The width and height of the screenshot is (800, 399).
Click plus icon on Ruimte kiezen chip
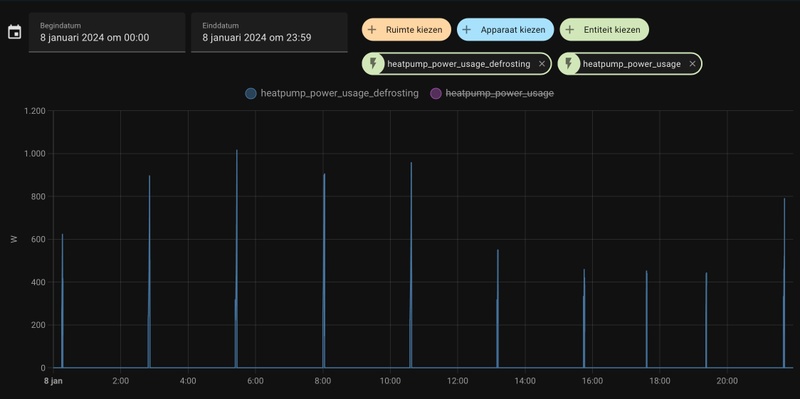[x=372, y=30]
